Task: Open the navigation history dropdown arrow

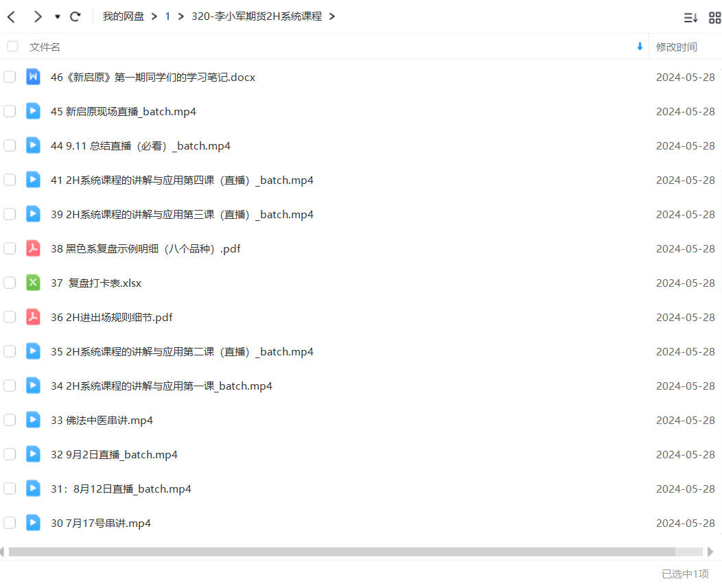Action: 58,17
